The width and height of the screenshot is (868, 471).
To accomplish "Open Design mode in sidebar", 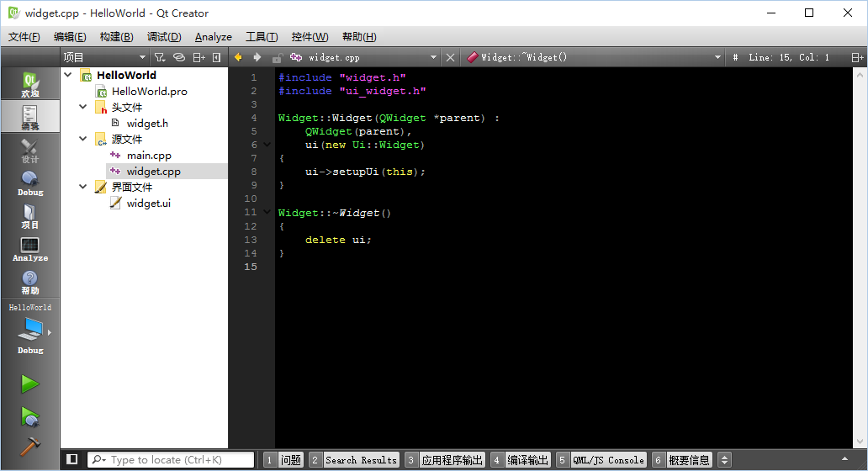I will (x=30, y=150).
